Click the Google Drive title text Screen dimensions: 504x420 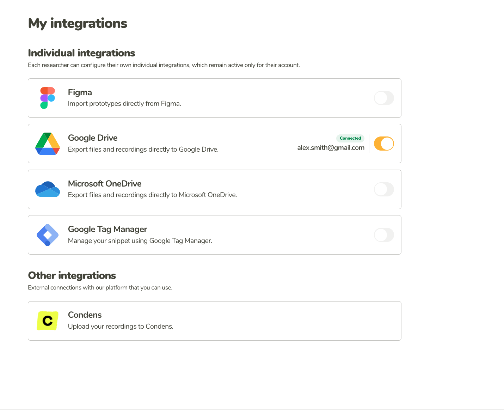(x=93, y=138)
